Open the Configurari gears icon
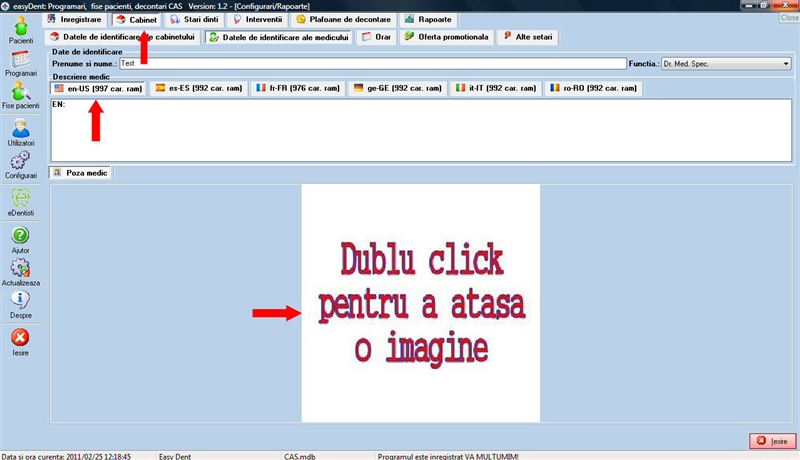800x460 pixels. (x=20, y=162)
